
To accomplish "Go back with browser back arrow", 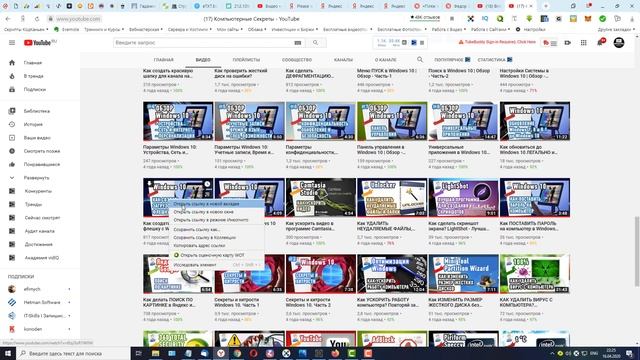I will point(8,19).
